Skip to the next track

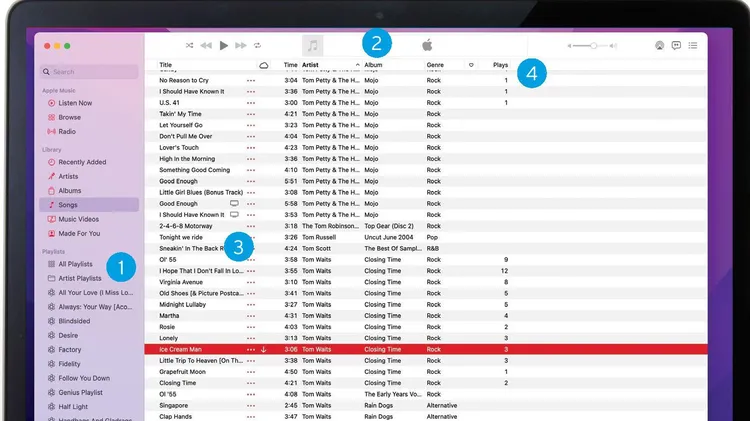click(240, 45)
